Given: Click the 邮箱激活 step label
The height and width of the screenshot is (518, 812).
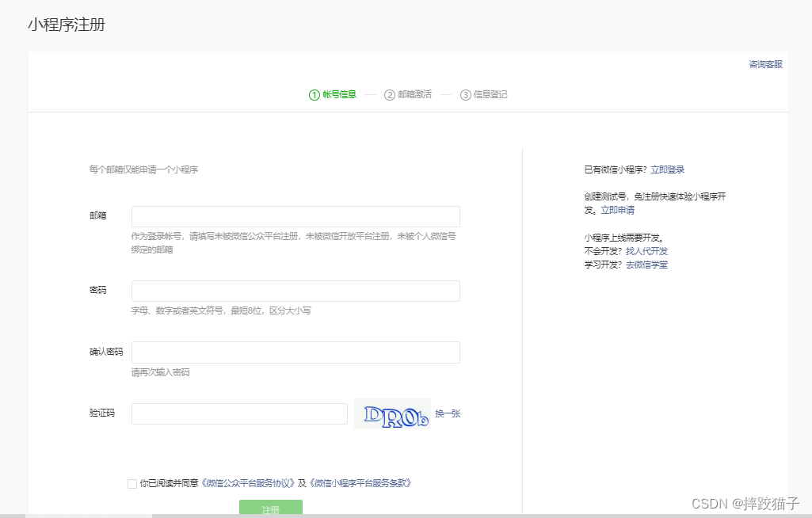Looking at the screenshot, I should pos(415,95).
